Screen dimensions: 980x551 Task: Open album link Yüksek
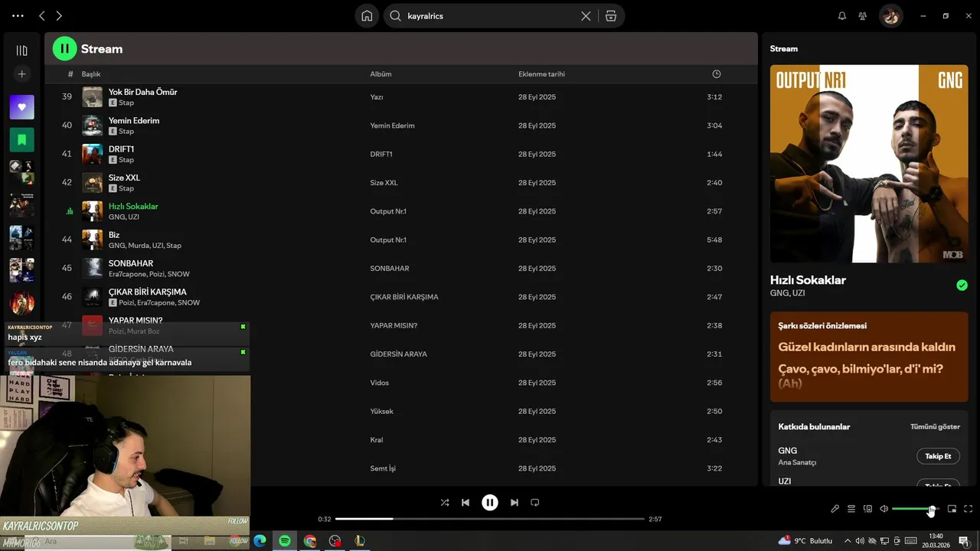tap(381, 411)
